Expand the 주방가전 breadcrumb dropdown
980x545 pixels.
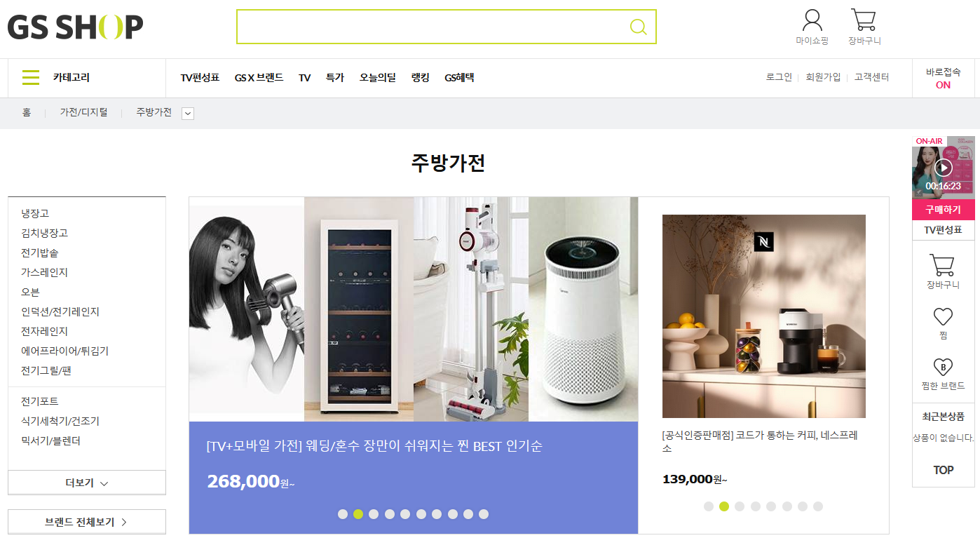tap(187, 114)
